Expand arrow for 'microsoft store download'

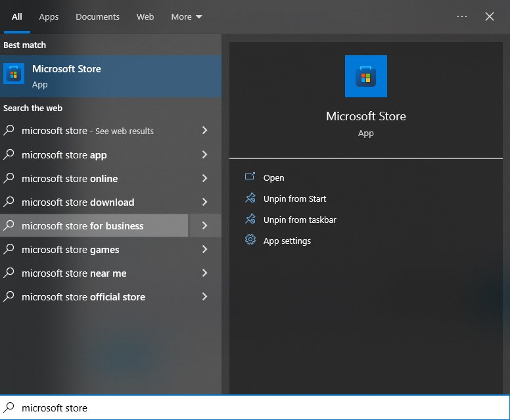point(204,202)
